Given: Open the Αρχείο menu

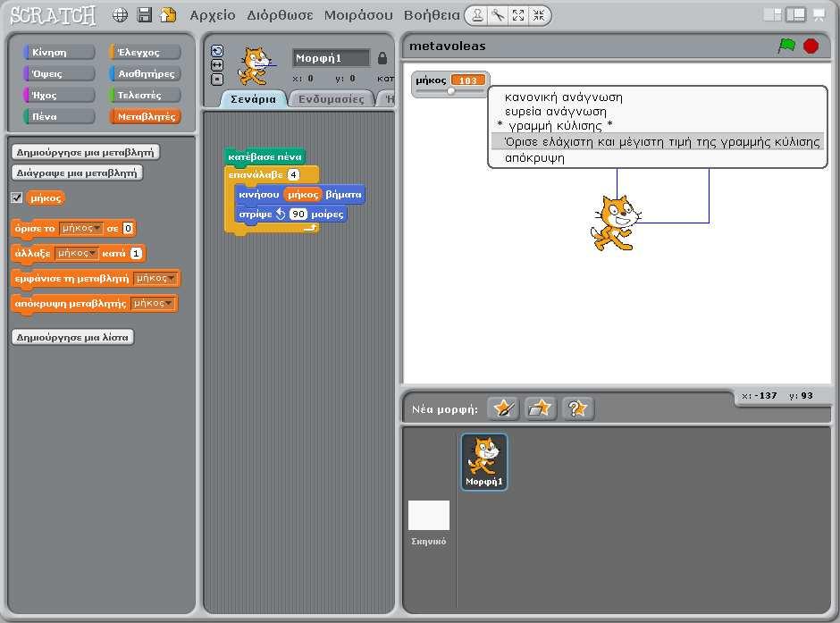Looking at the screenshot, I should 213,15.
